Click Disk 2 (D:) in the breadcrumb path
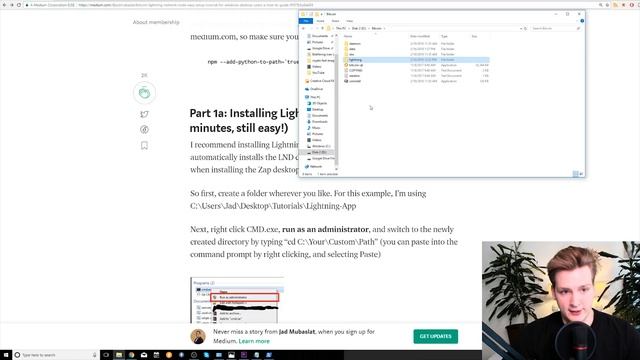 pyautogui.click(x=359, y=29)
